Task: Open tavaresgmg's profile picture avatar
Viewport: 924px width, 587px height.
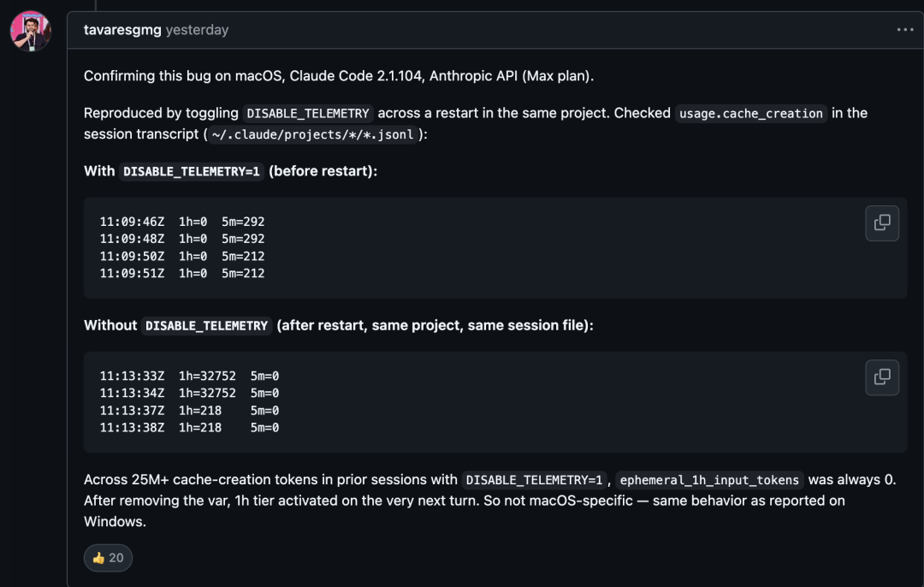Action: click(31, 31)
